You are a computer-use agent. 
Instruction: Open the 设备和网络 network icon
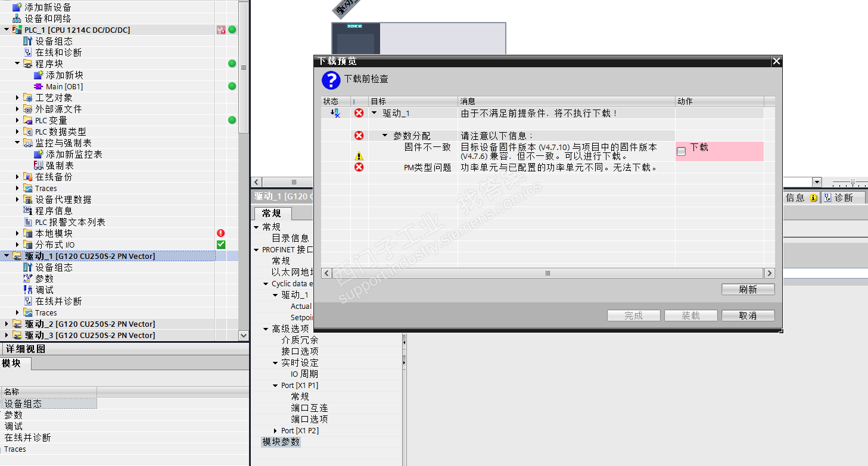[17, 18]
